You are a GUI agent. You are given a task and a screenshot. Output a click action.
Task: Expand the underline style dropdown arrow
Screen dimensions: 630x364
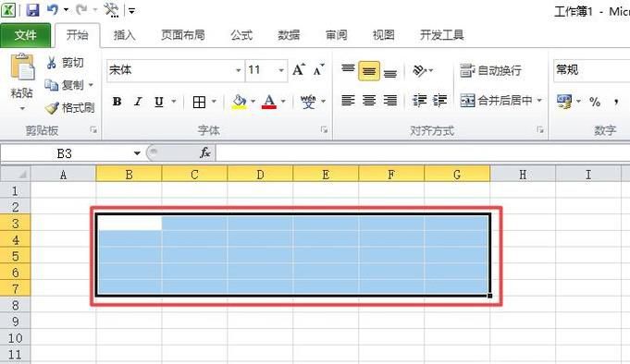tap(174, 102)
